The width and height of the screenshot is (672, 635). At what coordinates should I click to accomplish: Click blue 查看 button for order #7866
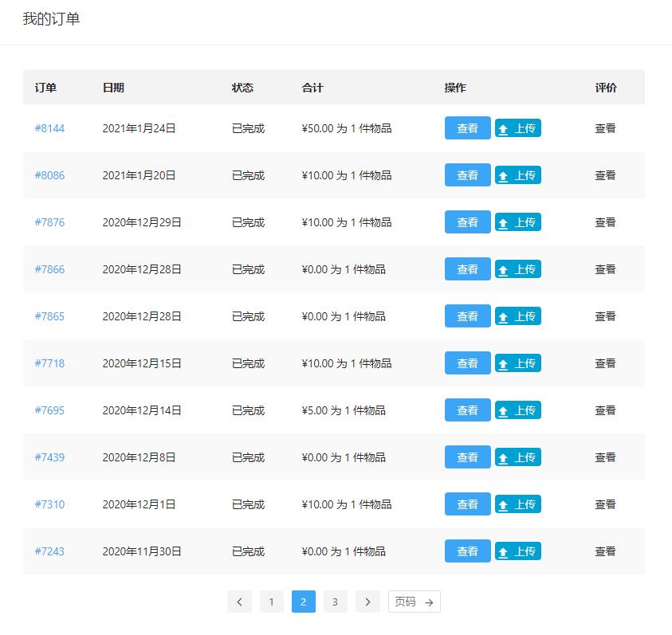(468, 269)
